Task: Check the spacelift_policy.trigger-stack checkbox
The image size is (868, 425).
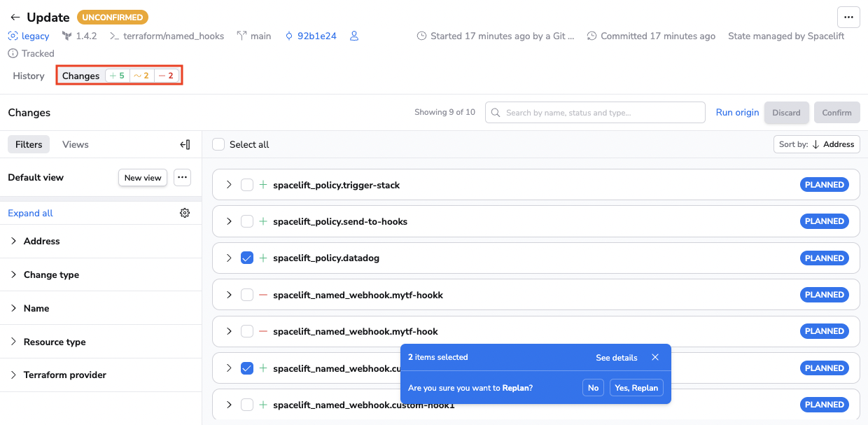Action: [x=247, y=185]
